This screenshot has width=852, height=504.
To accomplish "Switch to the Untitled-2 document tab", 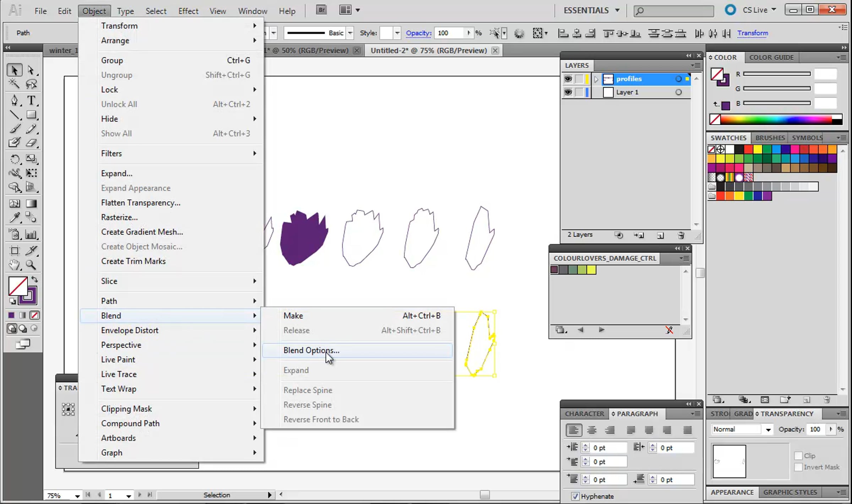I will (428, 50).
